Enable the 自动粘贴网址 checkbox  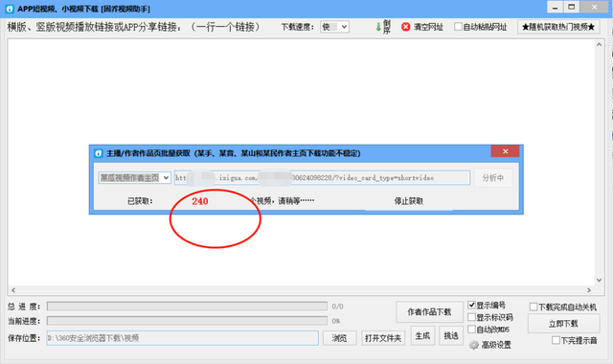coord(458,27)
